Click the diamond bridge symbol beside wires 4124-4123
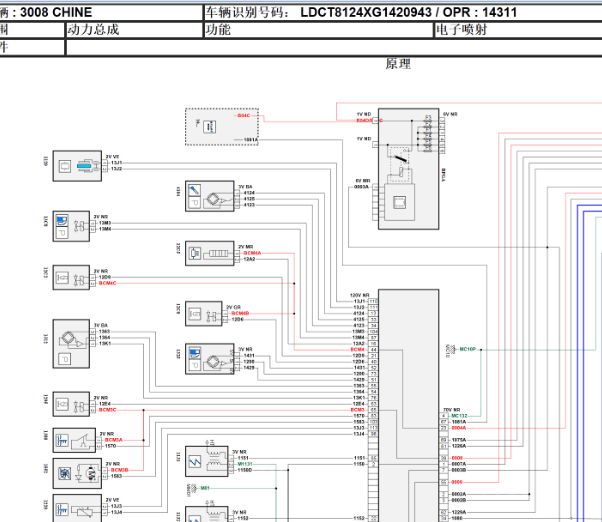Viewport: 602px width, 522px height. [213, 199]
